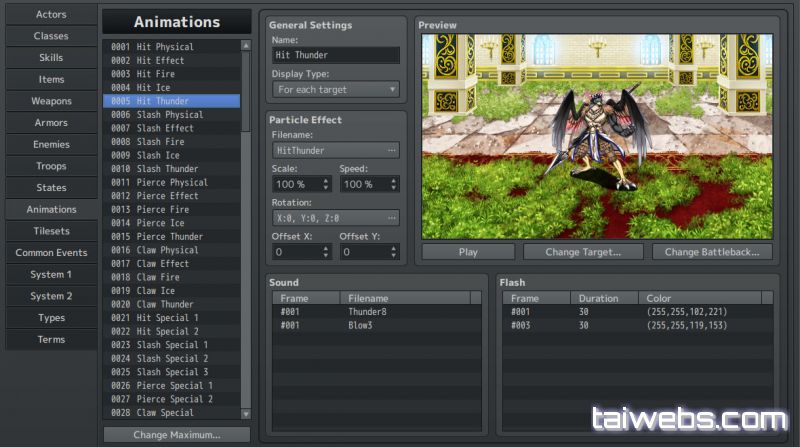Switch to the Actors tab
The height and width of the screenshot is (447, 800).
[50, 14]
